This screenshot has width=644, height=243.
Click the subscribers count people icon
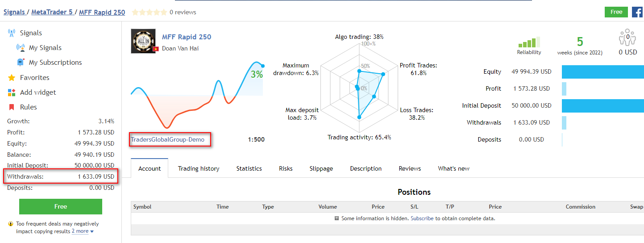pos(627,38)
